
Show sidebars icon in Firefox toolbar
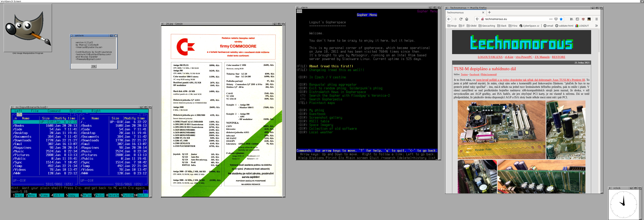(577, 19)
